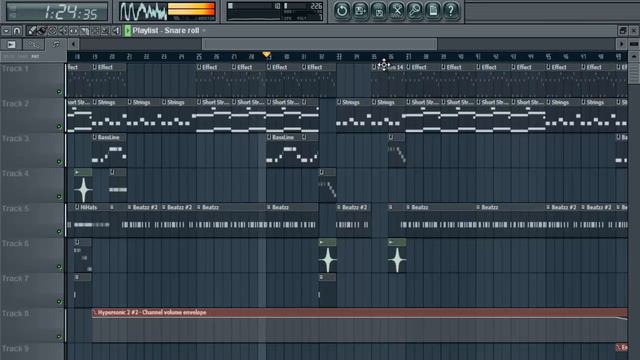This screenshot has height=360, width=640.
Task: Click the oscilloscope waveform display
Action: 143,11
